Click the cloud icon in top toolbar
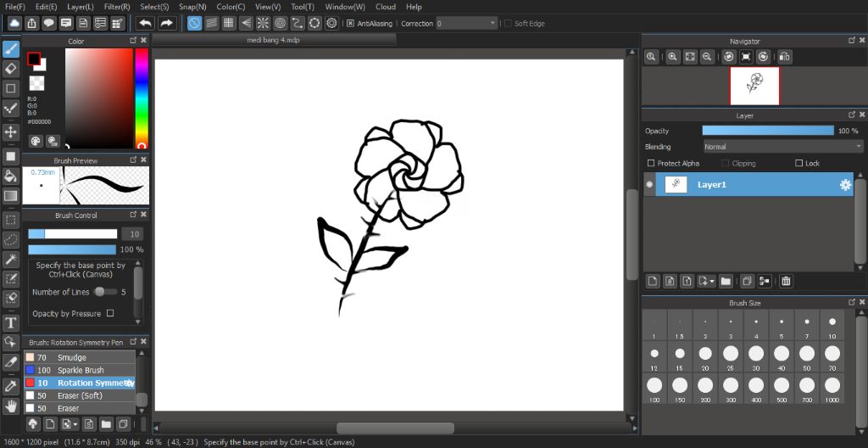The image size is (868, 448). (x=15, y=23)
